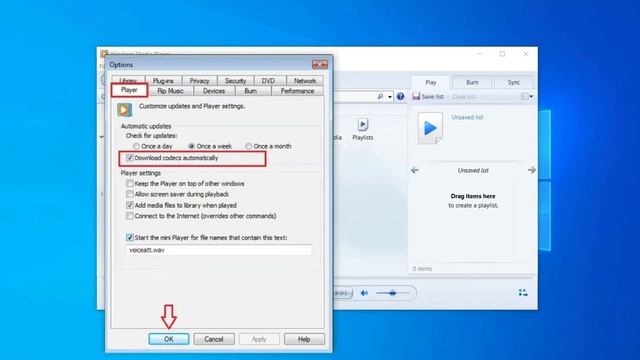Adjust the volume slider in Media Player
Viewport: 640px width, 360px height.
(392, 293)
